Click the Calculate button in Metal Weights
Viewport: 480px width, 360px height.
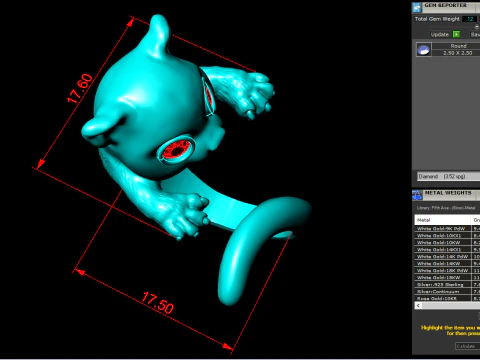click(x=467, y=346)
